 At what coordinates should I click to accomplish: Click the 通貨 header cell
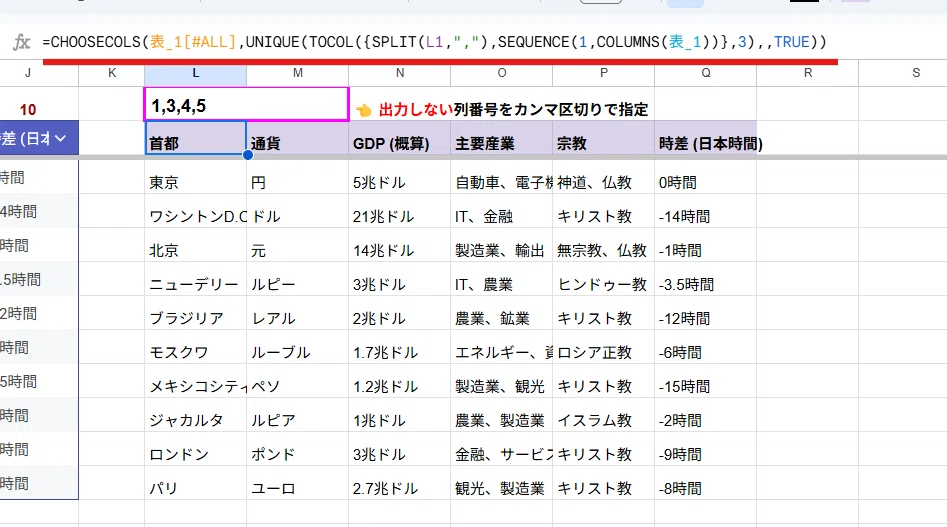tap(298, 138)
